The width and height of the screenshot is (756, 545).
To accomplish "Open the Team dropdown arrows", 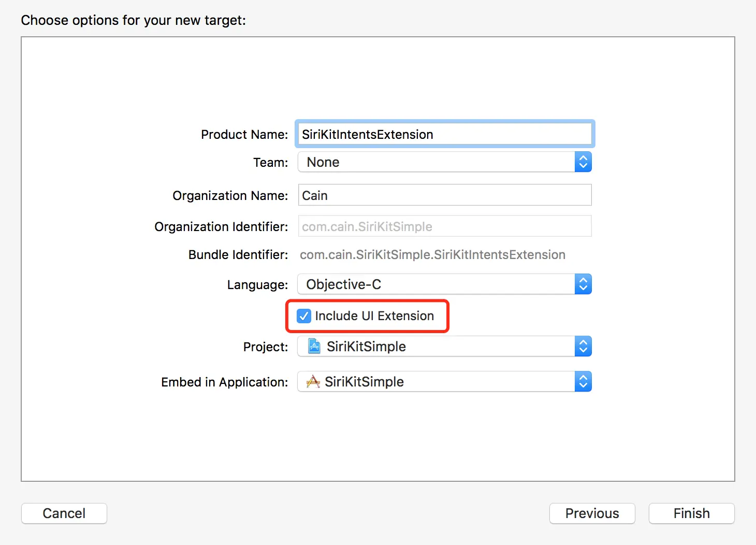I will 583,162.
